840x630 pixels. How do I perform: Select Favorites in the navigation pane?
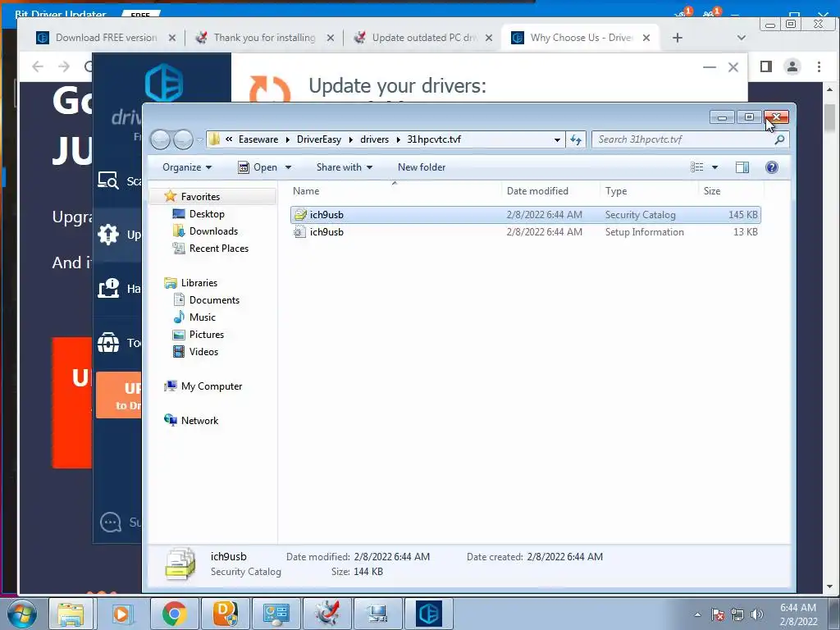200,197
